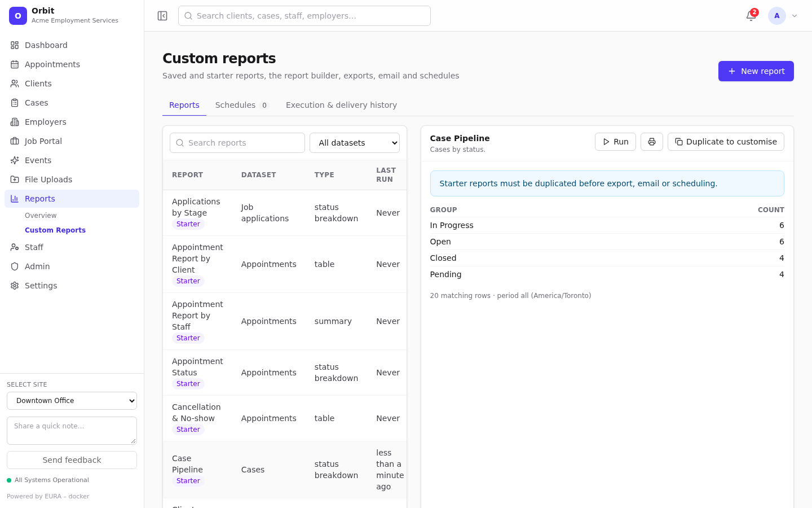
Task: Expand the Downtown Office site selector
Action: (72, 401)
